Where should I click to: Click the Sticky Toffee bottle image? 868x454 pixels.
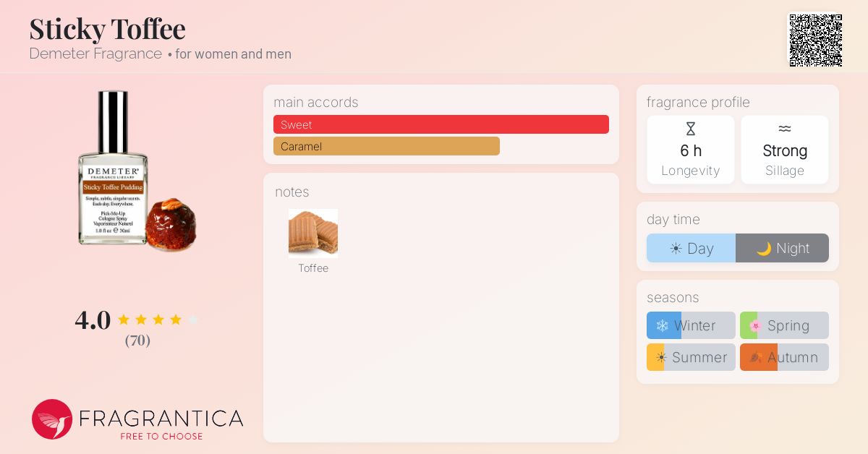pyautogui.click(x=137, y=171)
